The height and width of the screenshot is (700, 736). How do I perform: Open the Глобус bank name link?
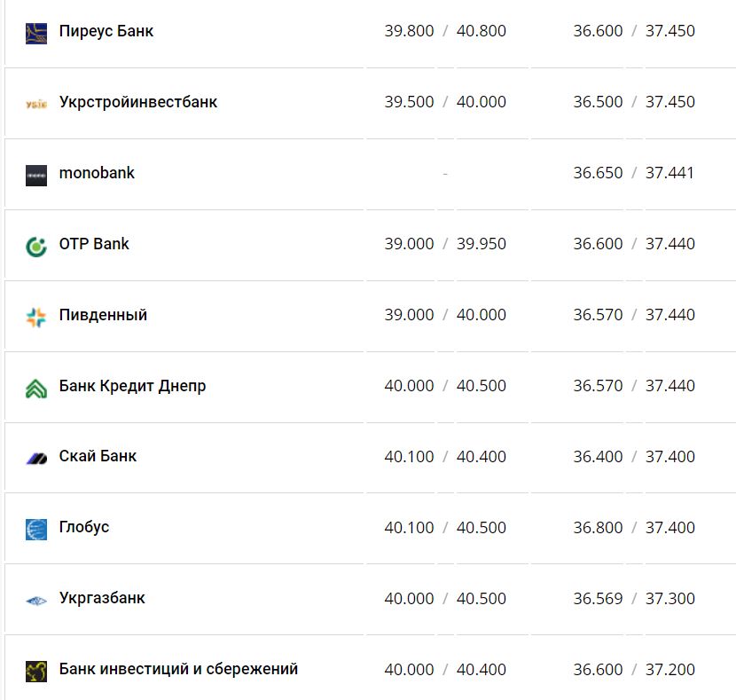(x=84, y=527)
